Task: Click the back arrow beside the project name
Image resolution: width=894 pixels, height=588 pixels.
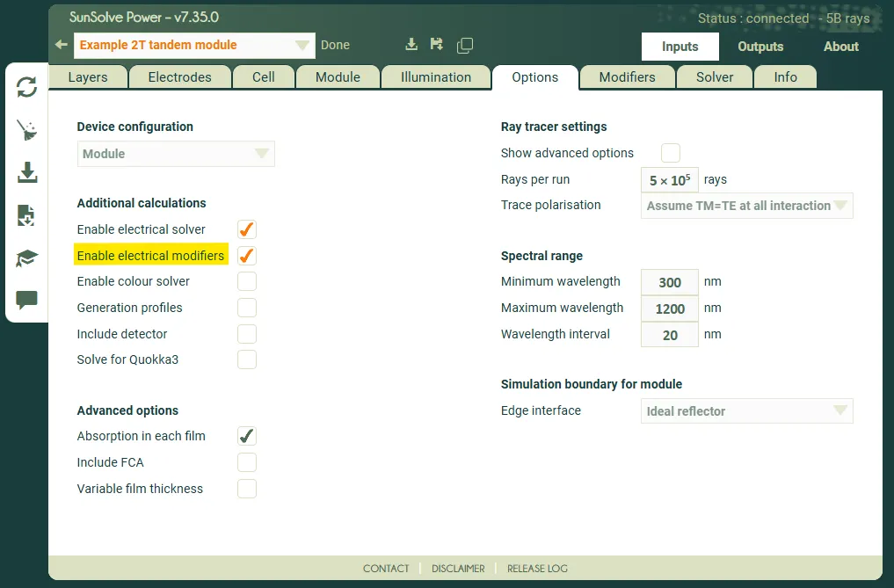Action: (x=60, y=45)
